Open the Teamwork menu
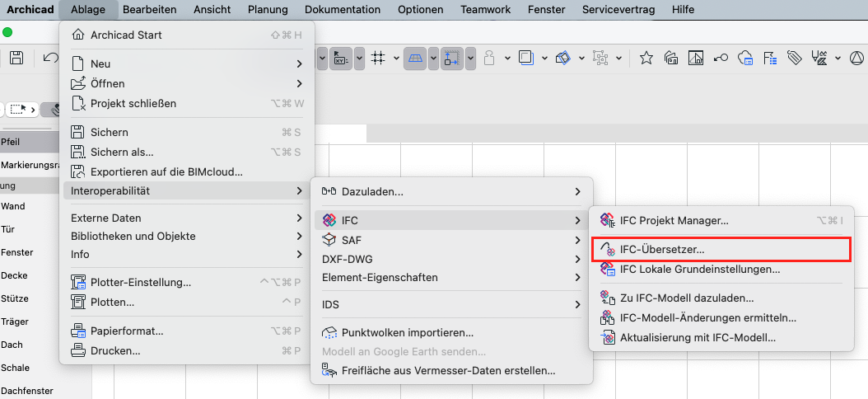Image resolution: width=868 pixels, height=399 pixels. (486, 9)
